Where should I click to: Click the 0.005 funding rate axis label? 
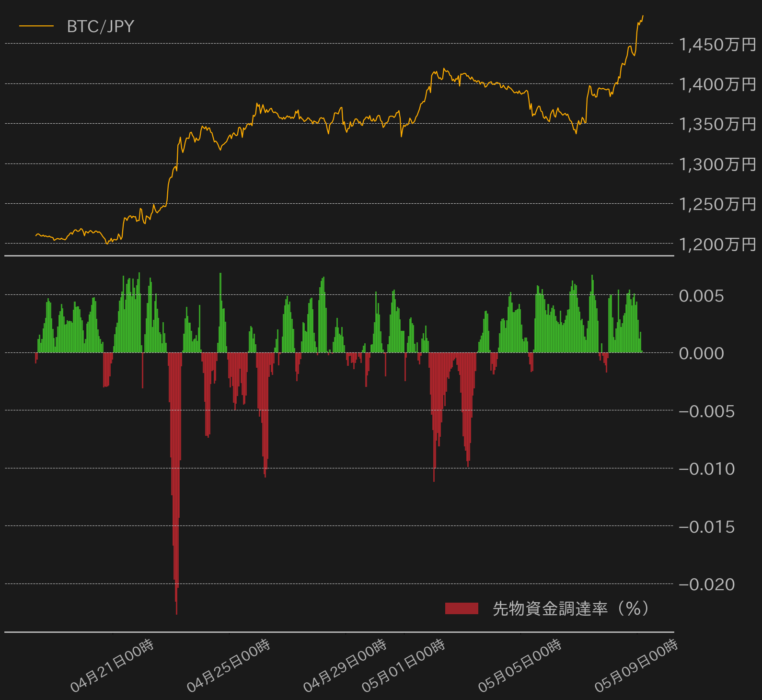(x=701, y=296)
